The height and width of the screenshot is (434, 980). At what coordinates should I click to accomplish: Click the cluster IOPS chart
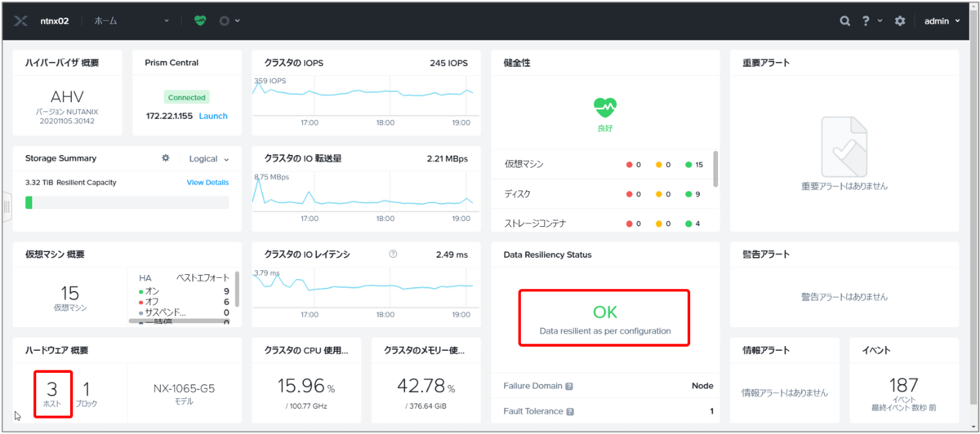(x=363, y=98)
